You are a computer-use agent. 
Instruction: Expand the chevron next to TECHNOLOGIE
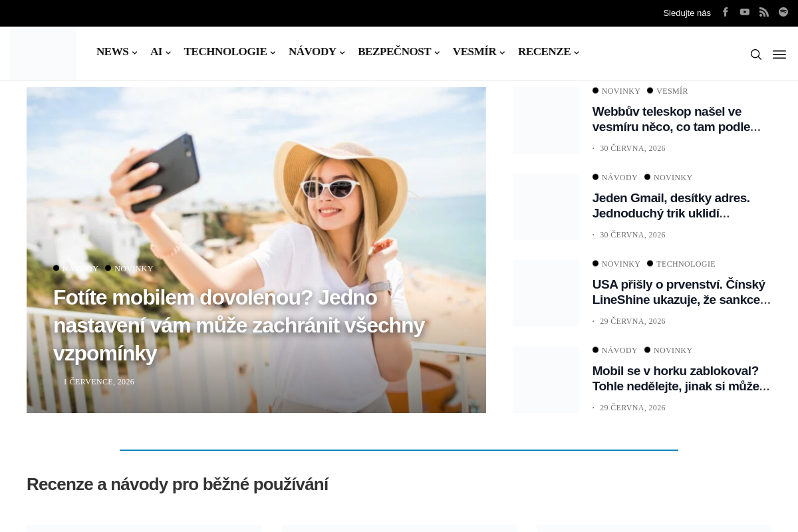click(x=273, y=53)
